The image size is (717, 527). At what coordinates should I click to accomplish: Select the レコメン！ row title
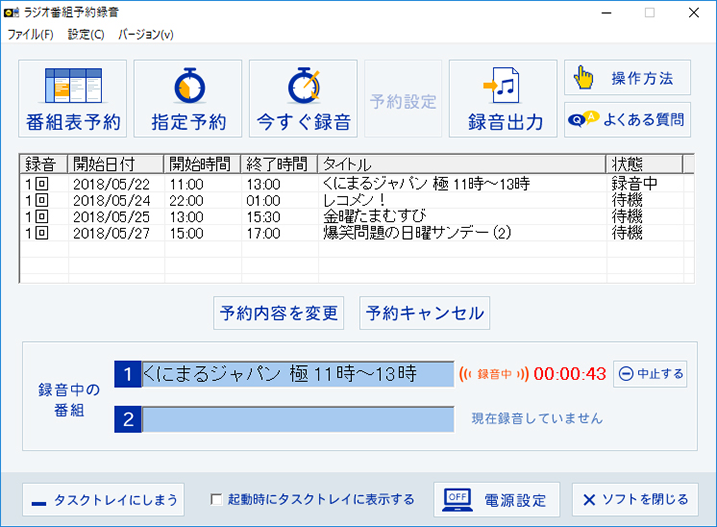pyautogui.click(x=355, y=200)
